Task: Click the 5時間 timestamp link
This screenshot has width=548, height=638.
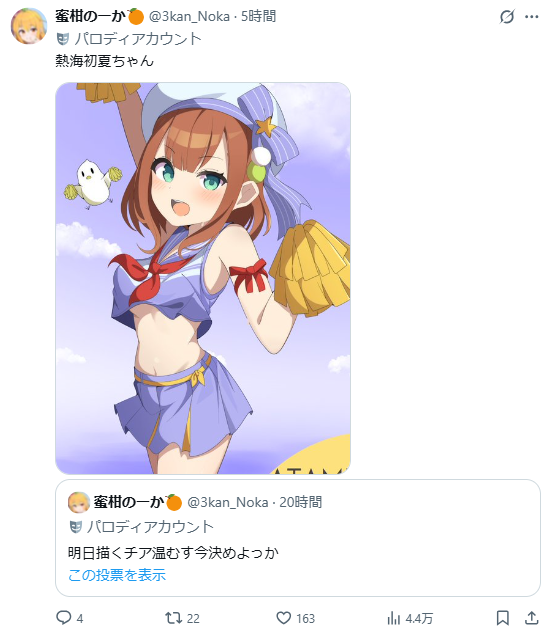Action: pos(259,16)
